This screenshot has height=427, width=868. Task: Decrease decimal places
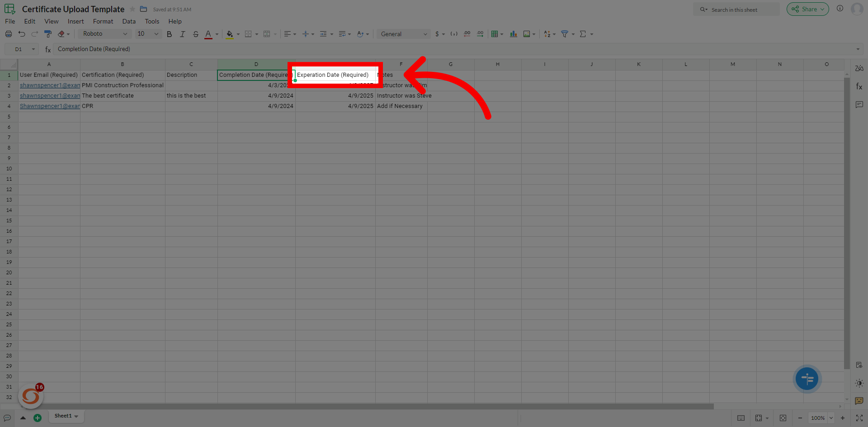tap(467, 34)
